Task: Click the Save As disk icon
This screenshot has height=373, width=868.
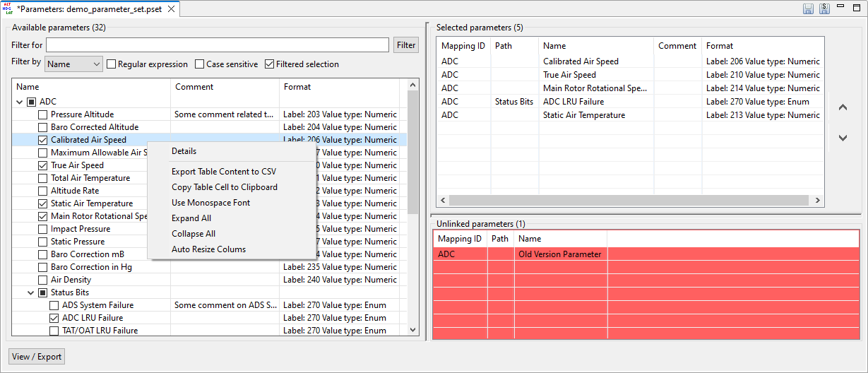Action: click(824, 8)
